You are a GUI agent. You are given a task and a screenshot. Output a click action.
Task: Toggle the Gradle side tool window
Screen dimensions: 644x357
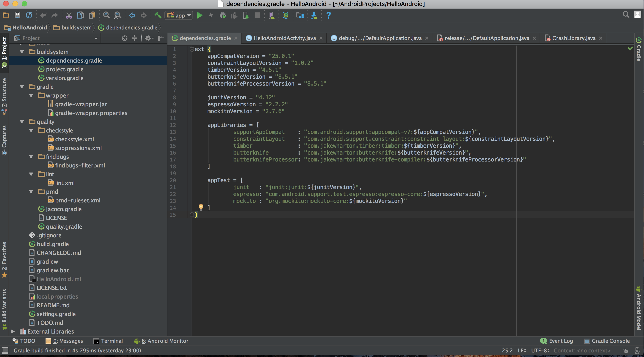[639, 49]
